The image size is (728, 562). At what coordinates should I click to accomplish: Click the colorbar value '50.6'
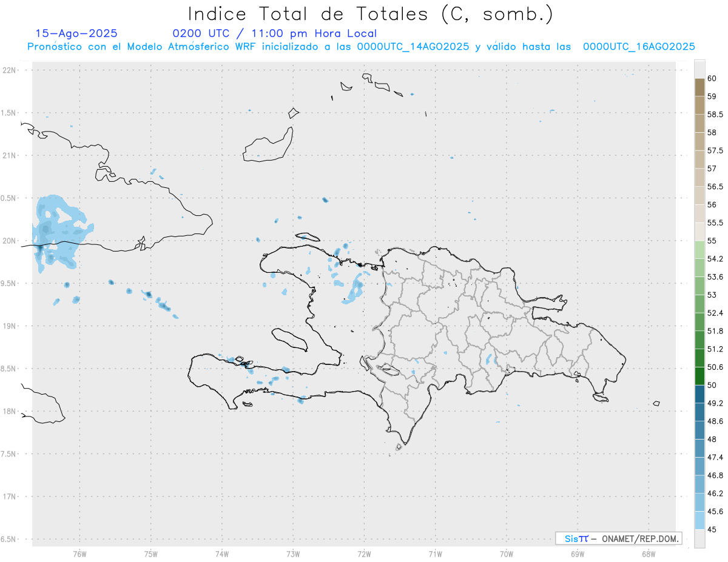pos(715,367)
